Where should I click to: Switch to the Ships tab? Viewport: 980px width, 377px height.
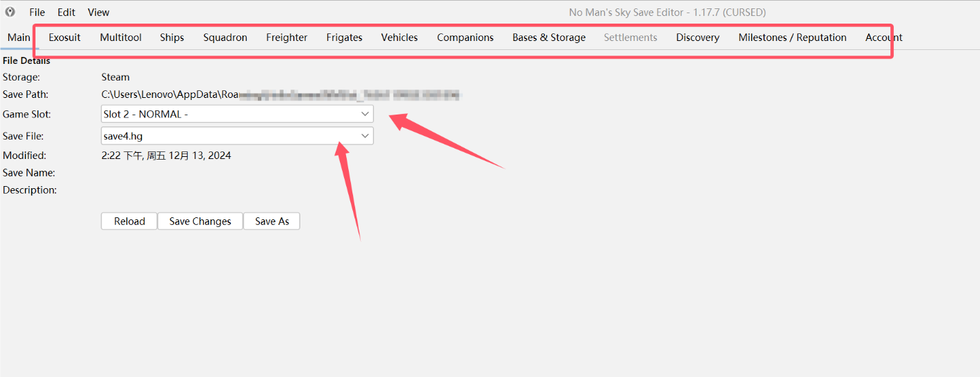point(172,37)
